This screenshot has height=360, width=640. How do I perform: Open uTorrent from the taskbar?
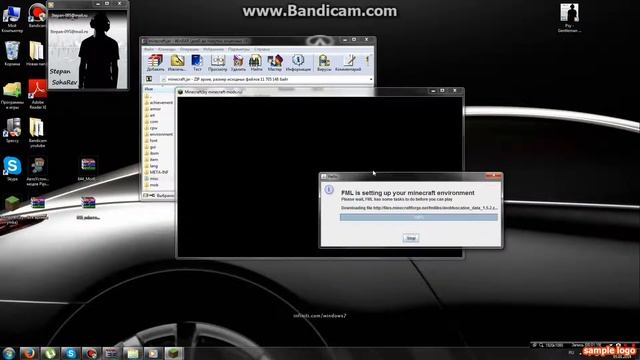(50, 353)
